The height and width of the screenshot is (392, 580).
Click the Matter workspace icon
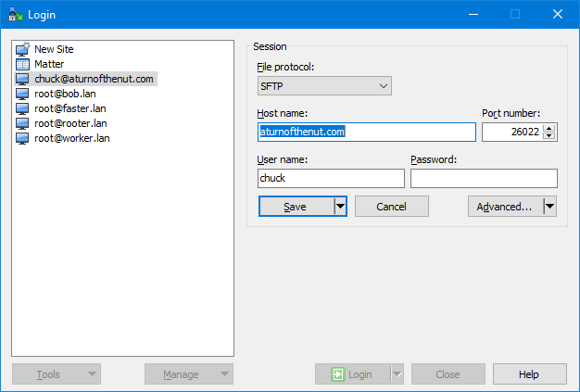point(23,64)
